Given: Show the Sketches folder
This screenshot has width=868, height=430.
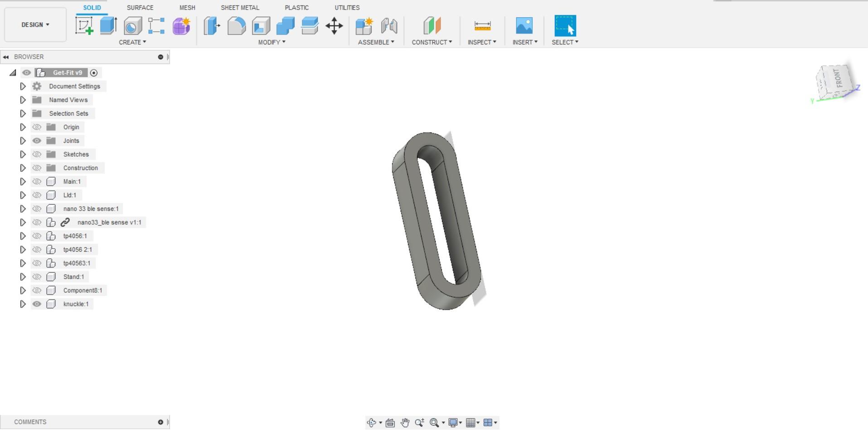Looking at the screenshot, I should 37,154.
